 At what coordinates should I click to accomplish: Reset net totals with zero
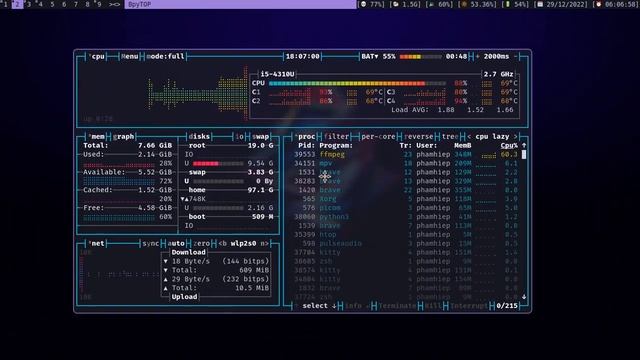click(x=201, y=243)
